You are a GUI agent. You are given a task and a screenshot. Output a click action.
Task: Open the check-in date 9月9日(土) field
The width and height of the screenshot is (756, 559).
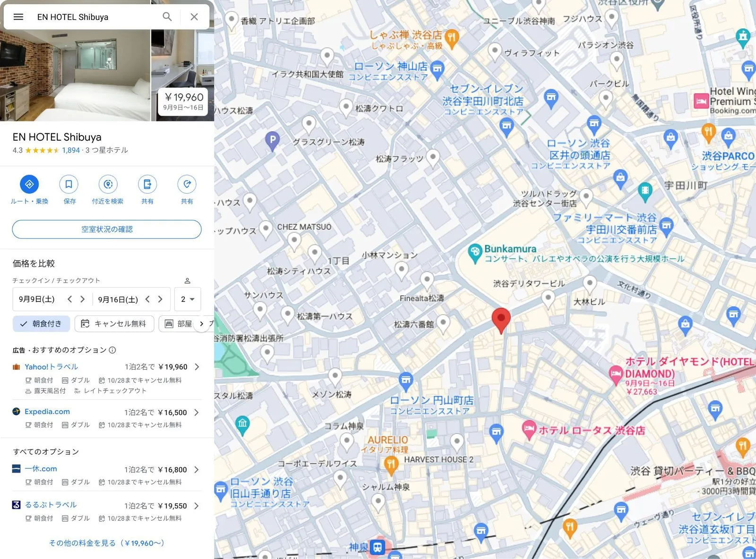click(37, 299)
